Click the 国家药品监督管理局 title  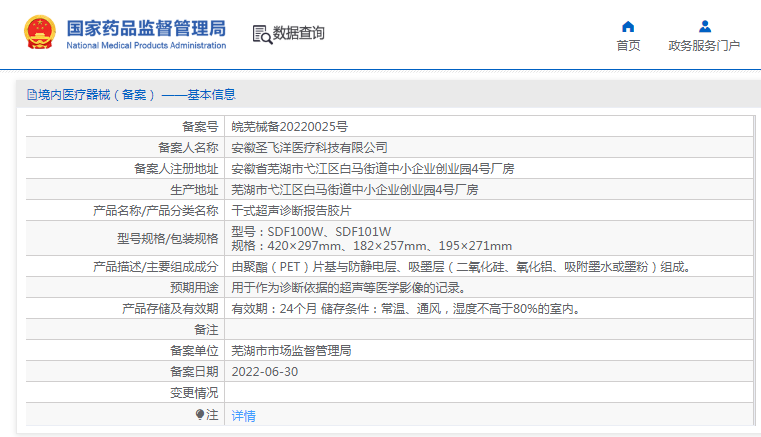[x=146, y=28]
